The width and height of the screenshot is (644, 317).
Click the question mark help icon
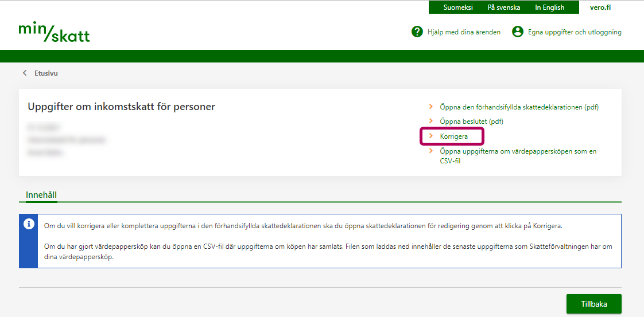click(417, 32)
